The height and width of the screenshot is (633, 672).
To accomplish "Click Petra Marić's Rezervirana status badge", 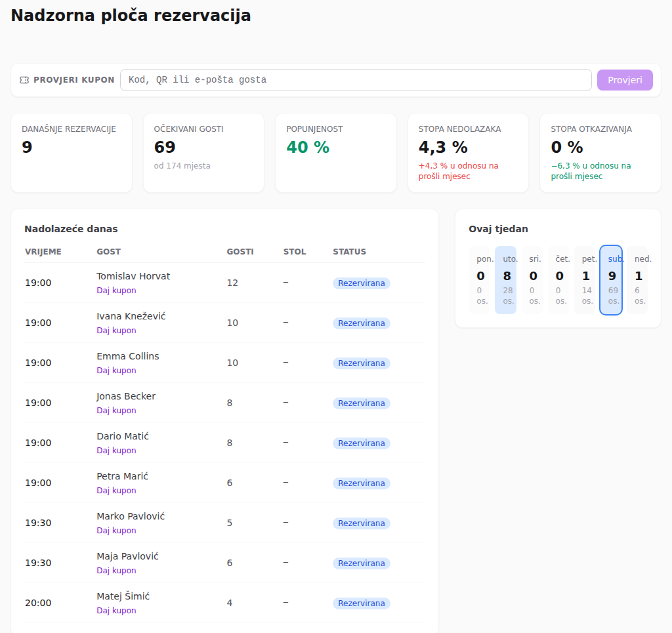I will (362, 483).
